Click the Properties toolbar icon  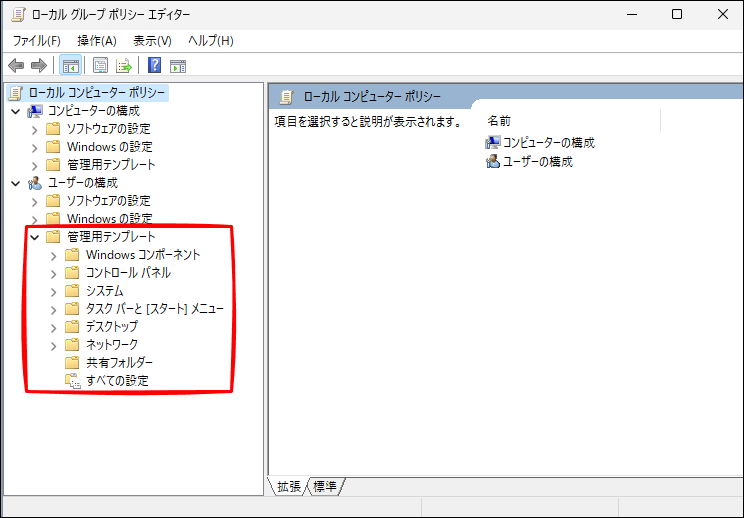[x=100, y=66]
